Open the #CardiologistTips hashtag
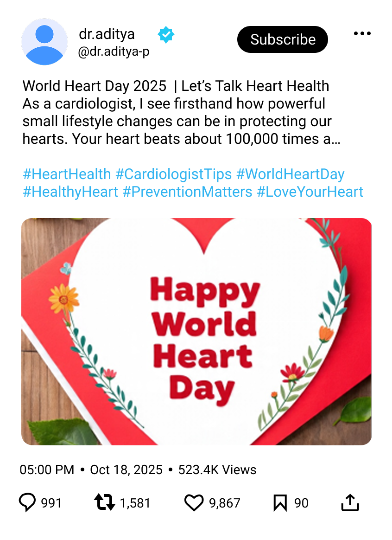 coord(174,174)
